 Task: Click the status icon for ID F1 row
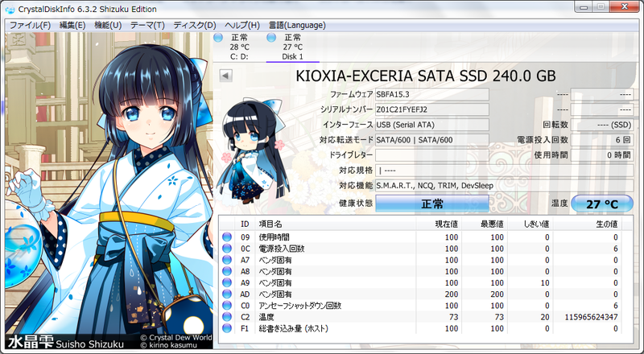pos(227,328)
